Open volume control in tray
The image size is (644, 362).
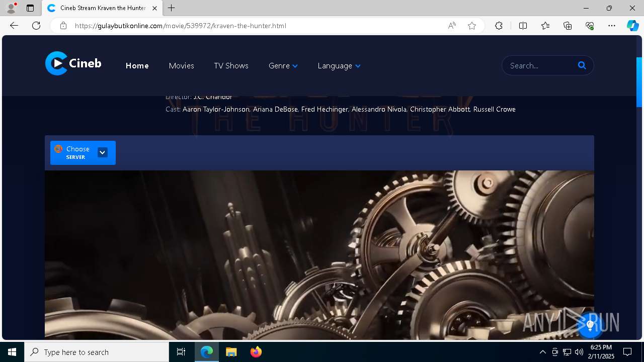coord(579,352)
